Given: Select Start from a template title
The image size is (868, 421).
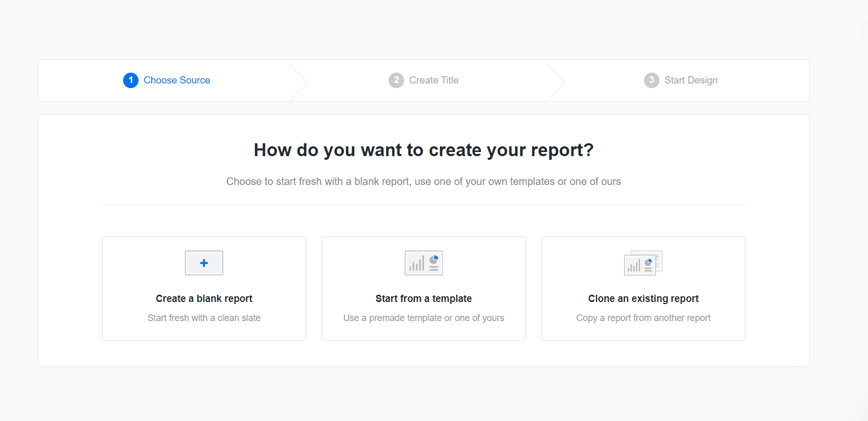Looking at the screenshot, I should pos(424,299).
